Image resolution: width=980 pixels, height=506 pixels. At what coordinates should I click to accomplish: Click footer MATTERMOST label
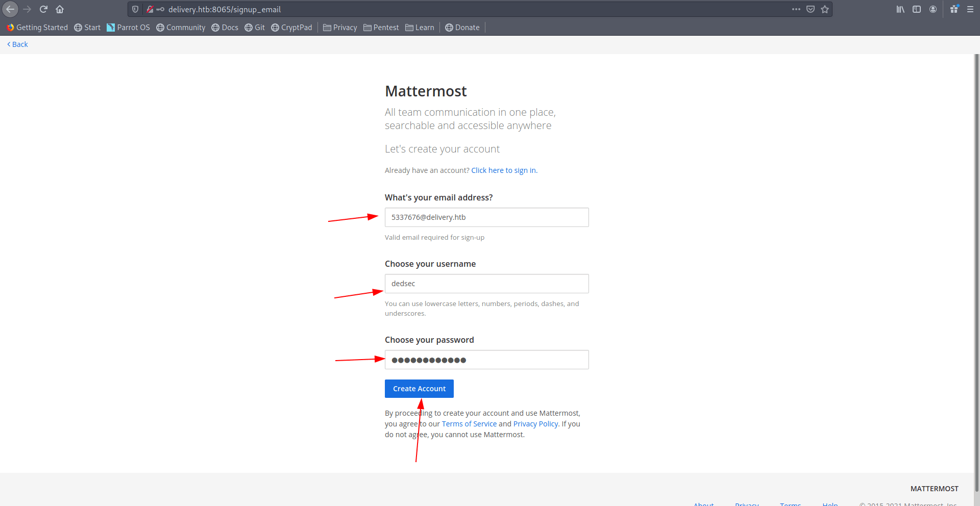(x=934, y=489)
